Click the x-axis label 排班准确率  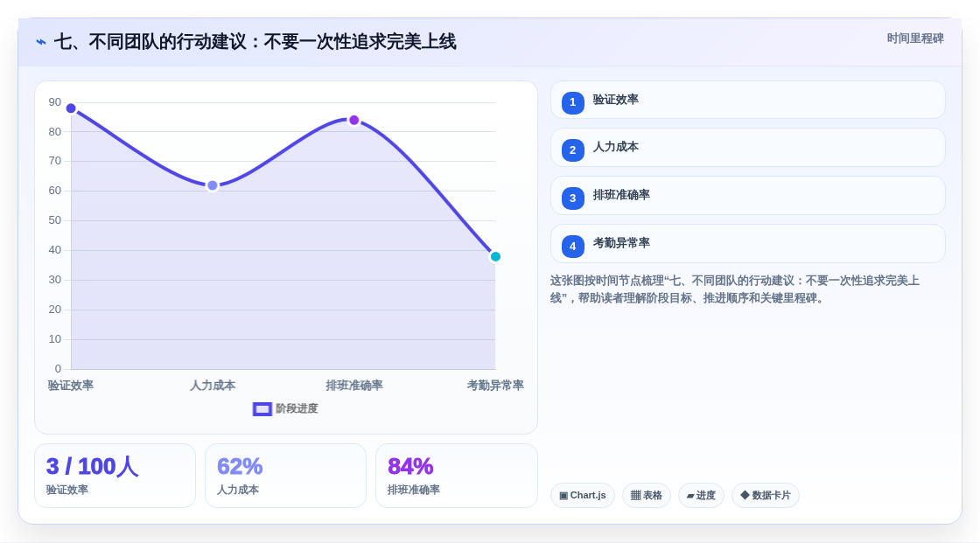tap(353, 386)
